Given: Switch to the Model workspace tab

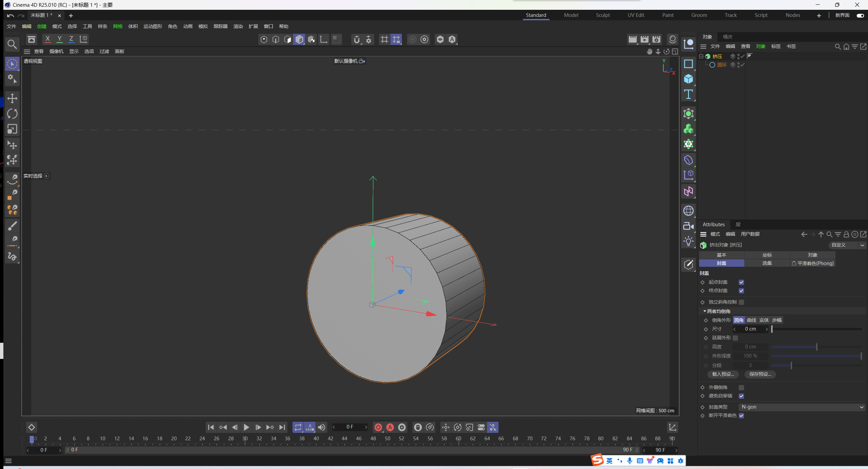Looking at the screenshot, I should click(571, 15).
